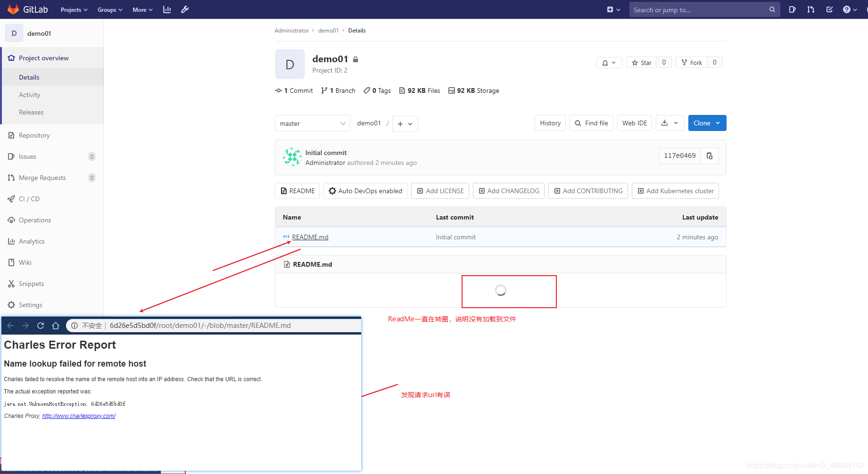The width and height of the screenshot is (868, 474).
Task: Open notification bell dropdown
Action: [609, 63]
